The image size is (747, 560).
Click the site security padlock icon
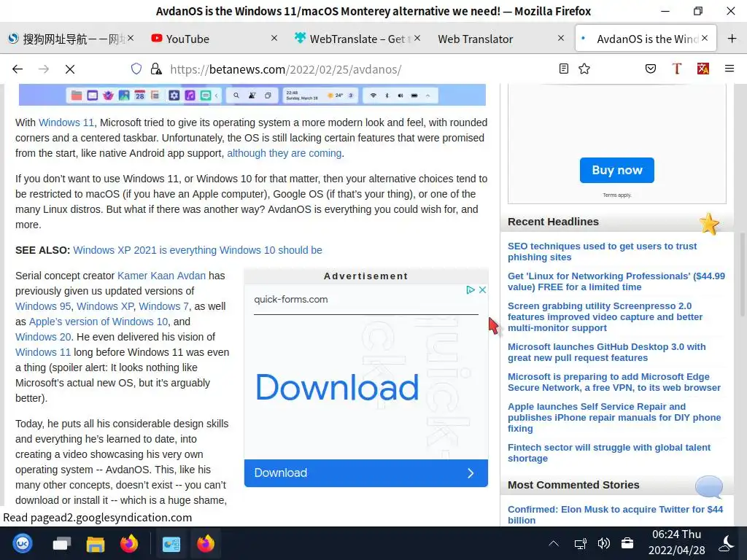click(156, 69)
